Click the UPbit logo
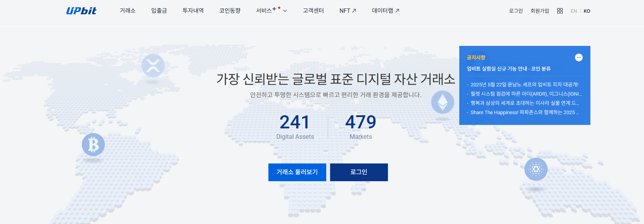 81,11
